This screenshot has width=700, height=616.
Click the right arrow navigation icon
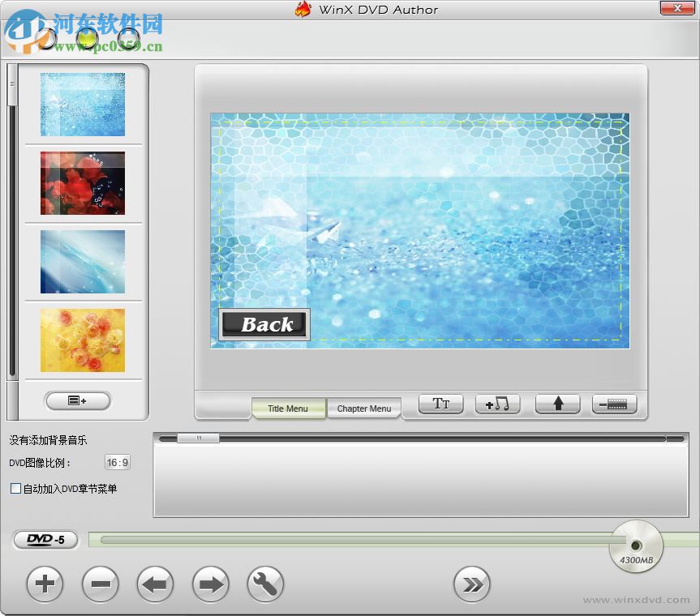pos(210,584)
